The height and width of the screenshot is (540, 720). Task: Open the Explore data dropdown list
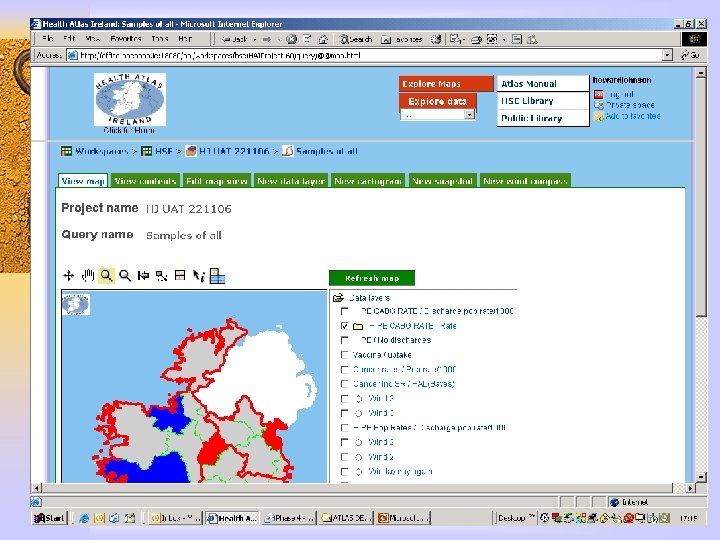[469, 115]
